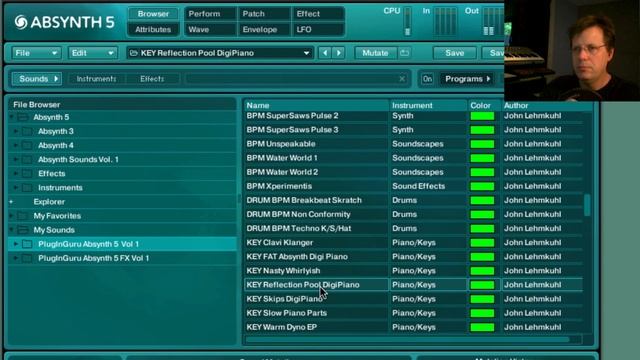This screenshot has width=640, height=360.
Task: Click PlugInGuru Absynth 5 Vol 1 folder icon
Action: coord(27,244)
